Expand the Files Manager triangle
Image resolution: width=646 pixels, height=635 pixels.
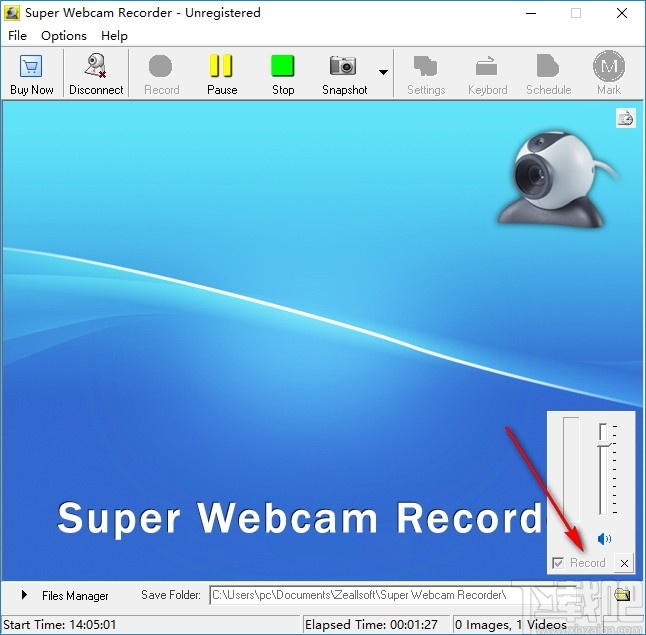click(x=24, y=595)
